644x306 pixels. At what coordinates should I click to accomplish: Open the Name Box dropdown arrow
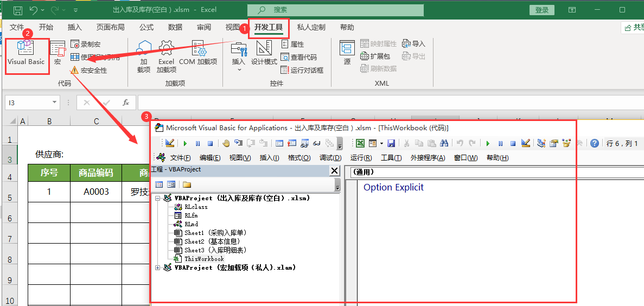[x=55, y=103]
